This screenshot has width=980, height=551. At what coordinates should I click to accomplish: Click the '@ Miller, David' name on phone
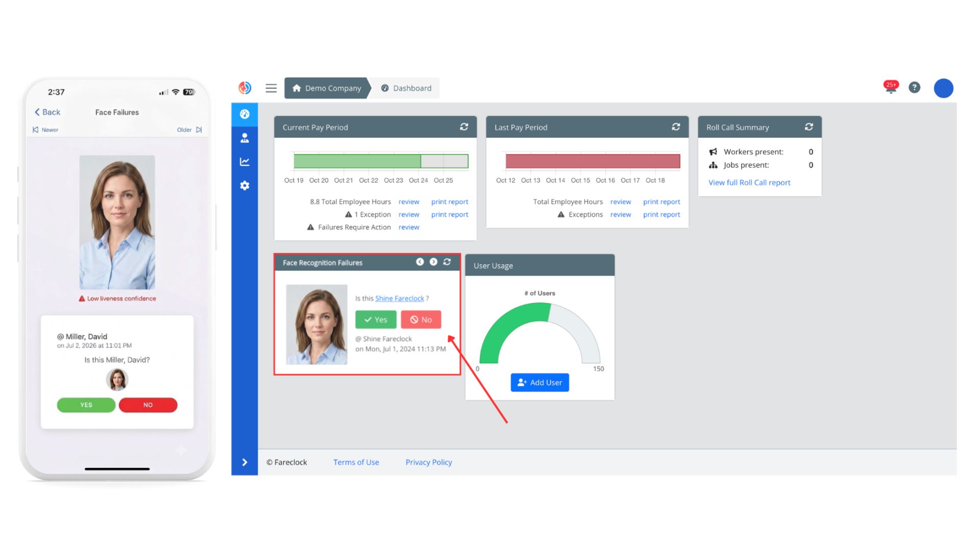82,337
